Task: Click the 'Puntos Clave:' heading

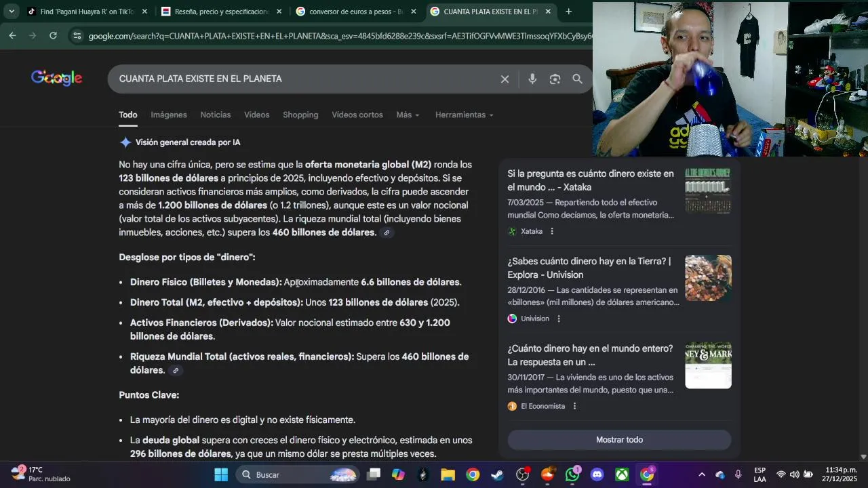Action: [x=149, y=395]
